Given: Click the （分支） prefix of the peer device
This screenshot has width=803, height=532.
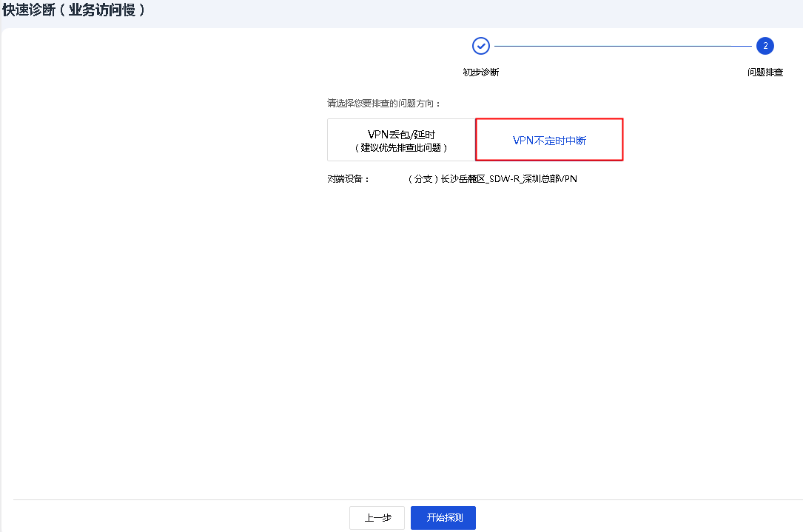Looking at the screenshot, I should [x=423, y=179].
